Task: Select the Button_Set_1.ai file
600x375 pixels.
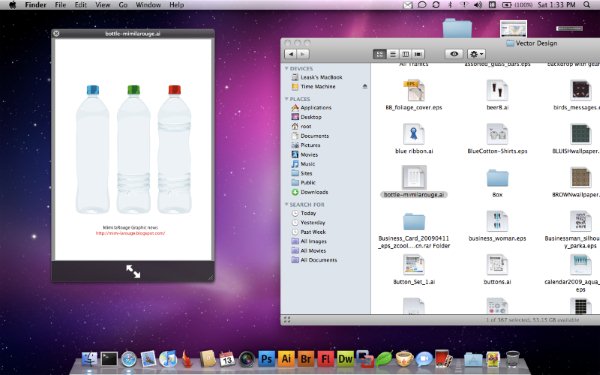Action: tap(414, 269)
